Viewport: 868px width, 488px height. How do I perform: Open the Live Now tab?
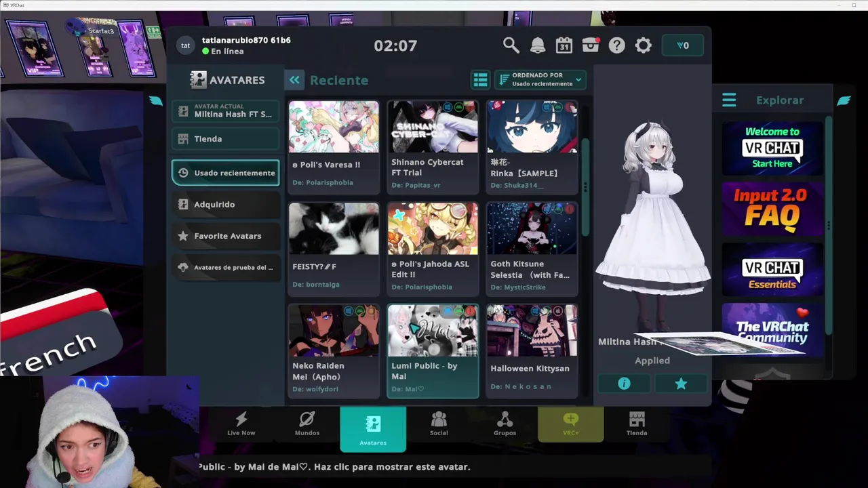(x=241, y=425)
